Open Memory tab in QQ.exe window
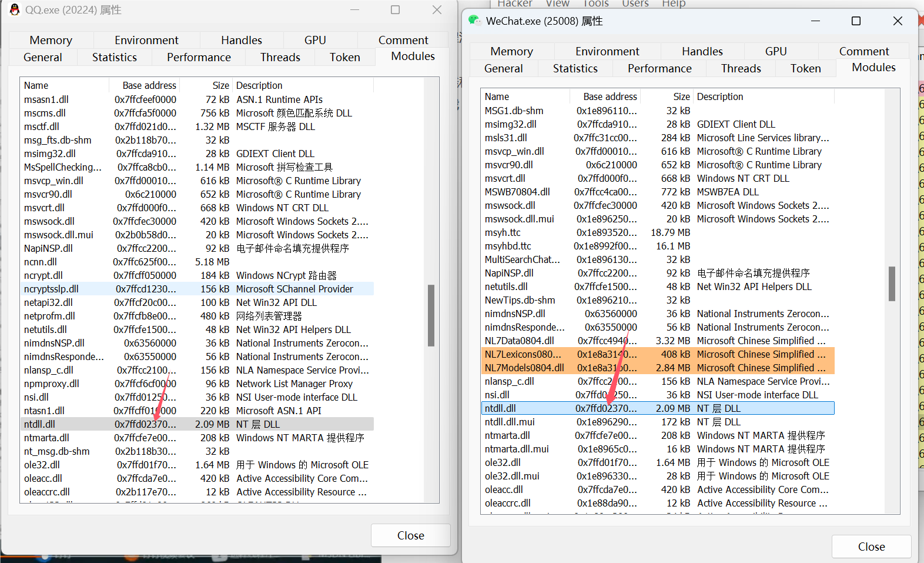The height and width of the screenshot is (563, 924). (51, 40)
